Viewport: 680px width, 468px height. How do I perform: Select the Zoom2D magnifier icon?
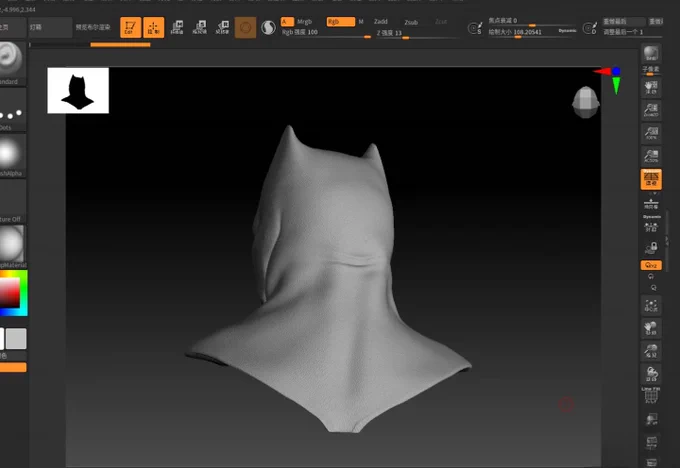(651, 110)
